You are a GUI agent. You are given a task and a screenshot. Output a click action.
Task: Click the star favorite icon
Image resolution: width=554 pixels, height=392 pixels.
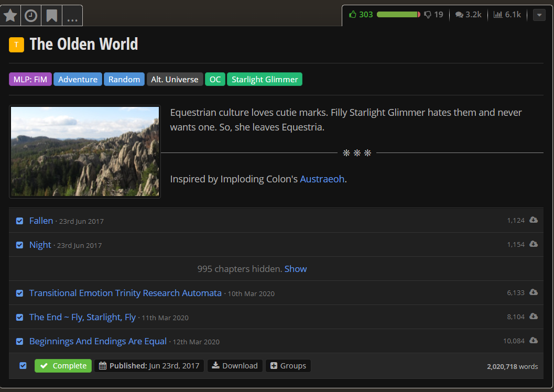coord(10,16)
